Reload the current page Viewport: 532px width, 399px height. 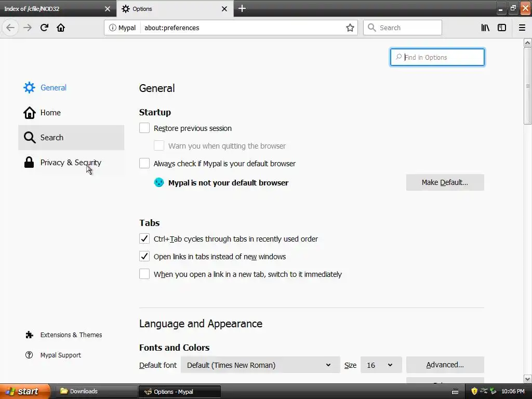coord(44,28)
